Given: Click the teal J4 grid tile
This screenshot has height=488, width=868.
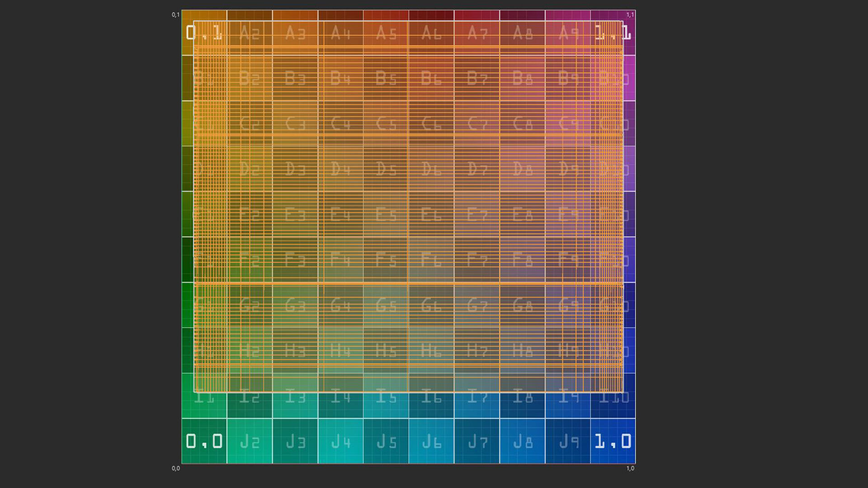Looking at the screenshot, I should click(x=340, y=441).
